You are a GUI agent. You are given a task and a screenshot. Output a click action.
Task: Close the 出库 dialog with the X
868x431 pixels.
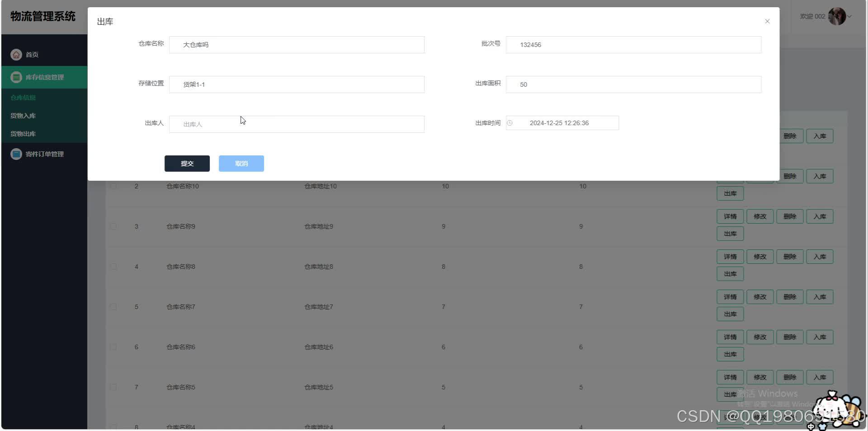point(767,21)
